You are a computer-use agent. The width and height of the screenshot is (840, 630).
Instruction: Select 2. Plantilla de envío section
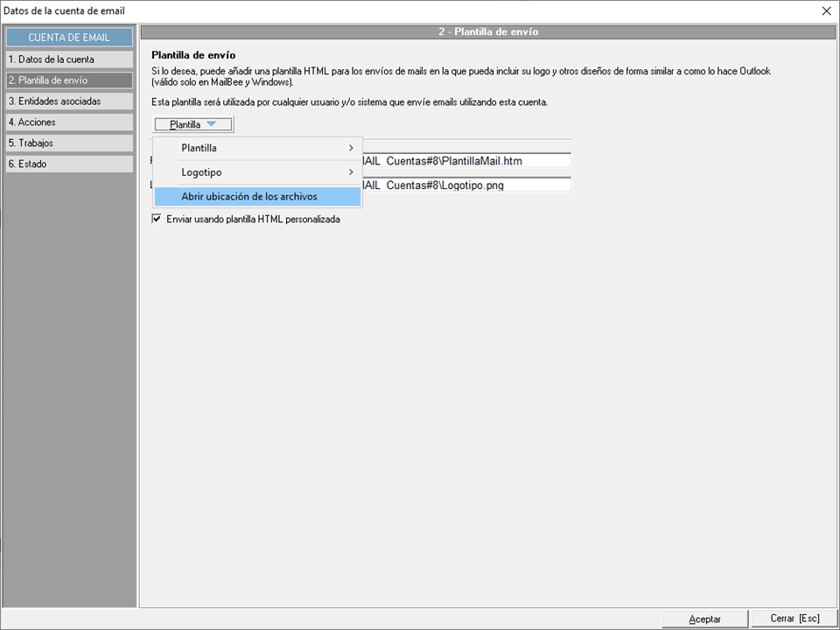click(x=69, y=80)
